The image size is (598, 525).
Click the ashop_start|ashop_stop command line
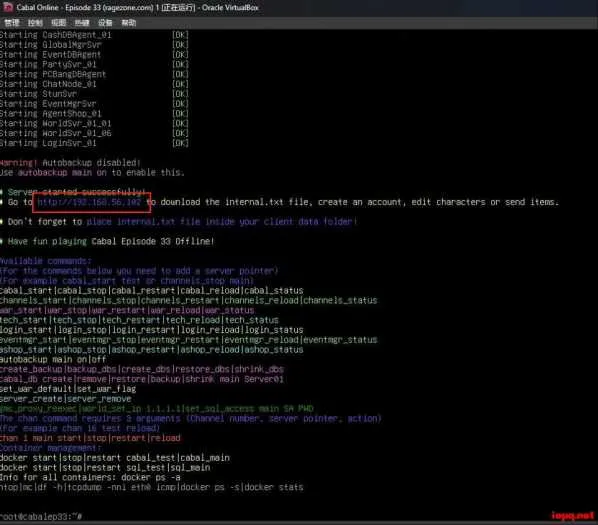(151, 350)
